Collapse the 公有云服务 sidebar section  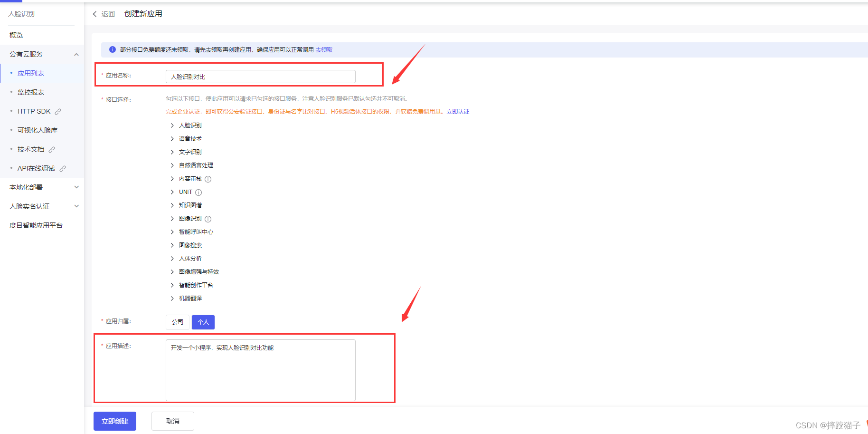76,54
